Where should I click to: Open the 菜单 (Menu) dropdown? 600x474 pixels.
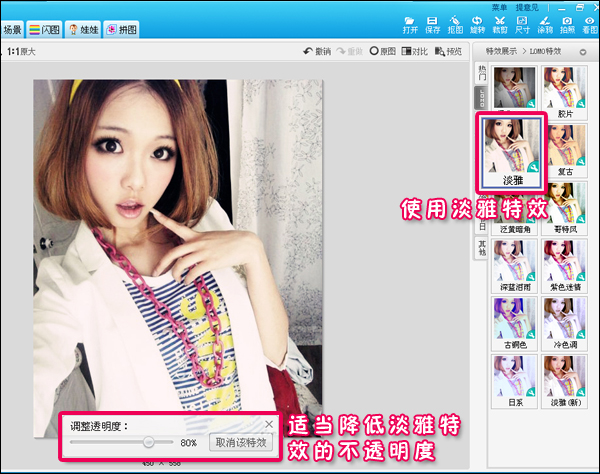click(500, 7)
